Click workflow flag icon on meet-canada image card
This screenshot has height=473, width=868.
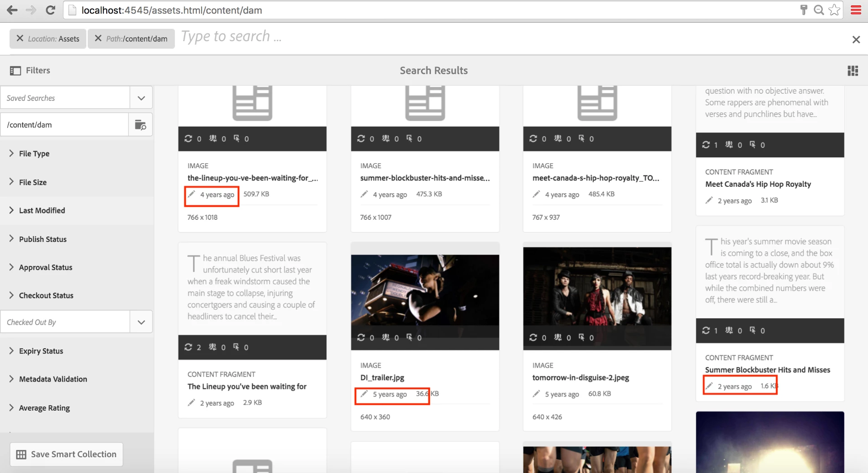tap(581, 139)
